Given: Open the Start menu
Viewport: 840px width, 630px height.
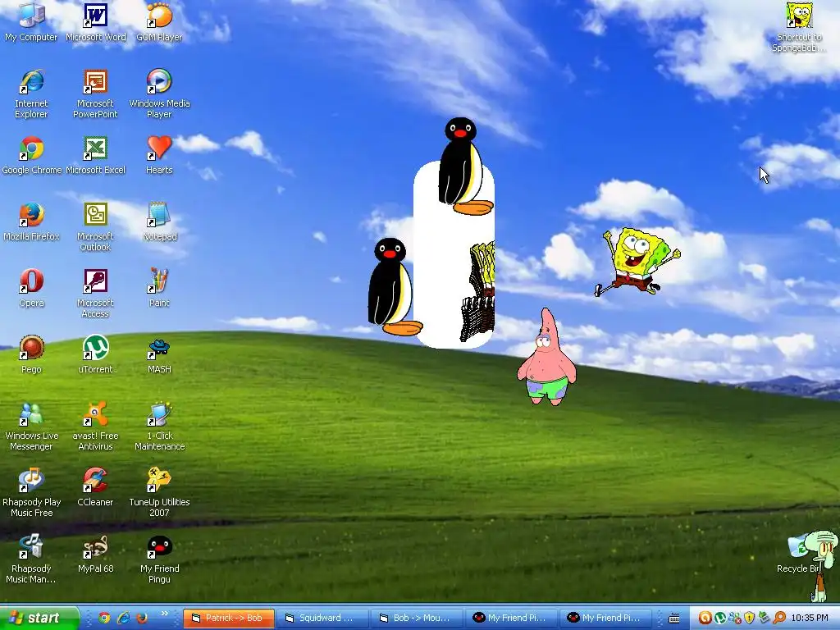Looking at the screenshot, I should (x=39, y=618).
